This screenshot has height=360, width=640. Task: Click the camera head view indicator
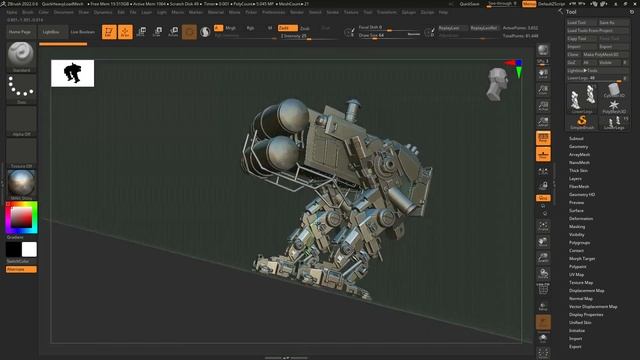point(497,84)
